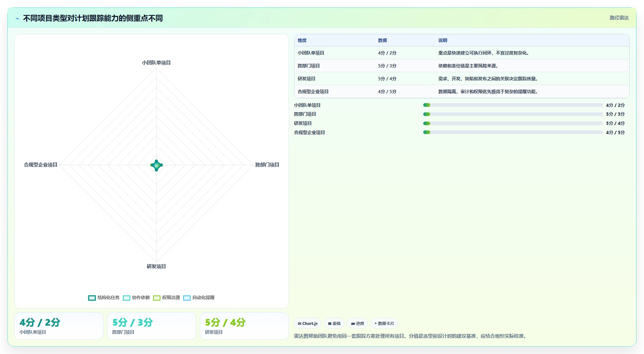Click the 研发项目 progress bar
644x354 pixels.
click(x=513, y=123)
